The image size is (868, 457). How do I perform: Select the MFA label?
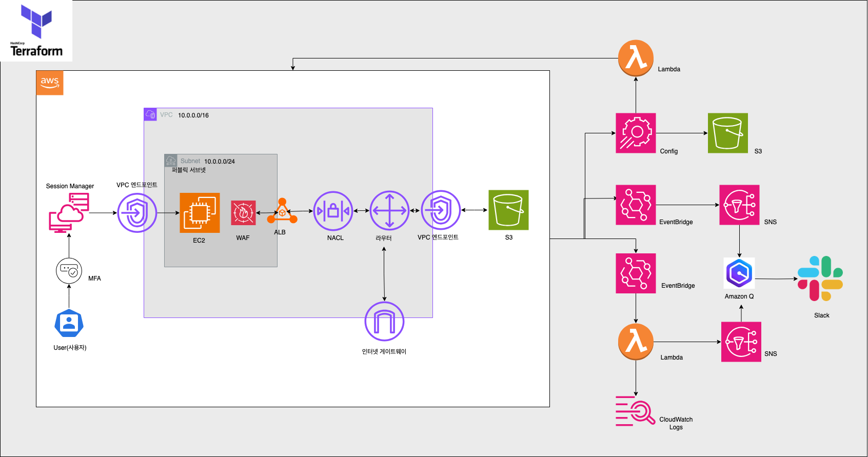94,279
